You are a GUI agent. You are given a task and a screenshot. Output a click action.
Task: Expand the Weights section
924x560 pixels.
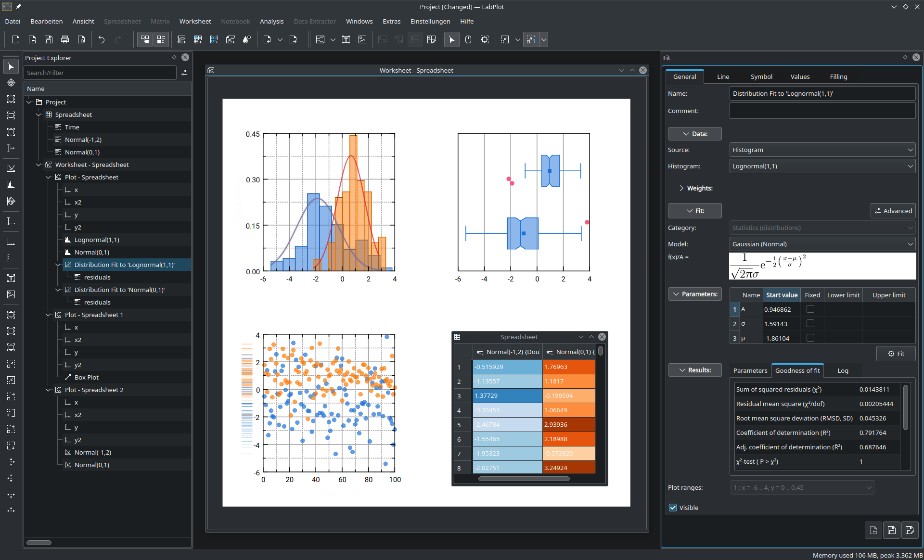point(682,187)
